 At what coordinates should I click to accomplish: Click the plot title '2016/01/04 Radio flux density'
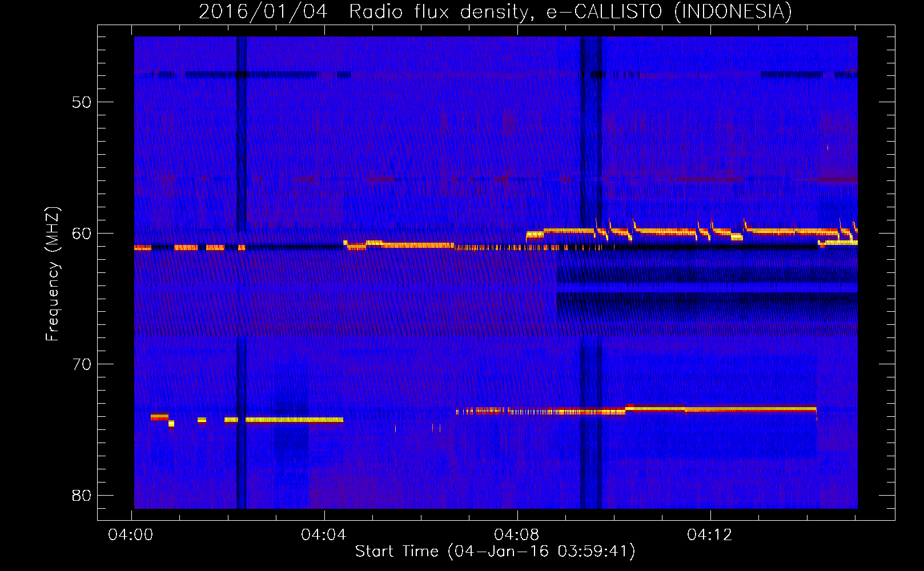tap(495, 11)
